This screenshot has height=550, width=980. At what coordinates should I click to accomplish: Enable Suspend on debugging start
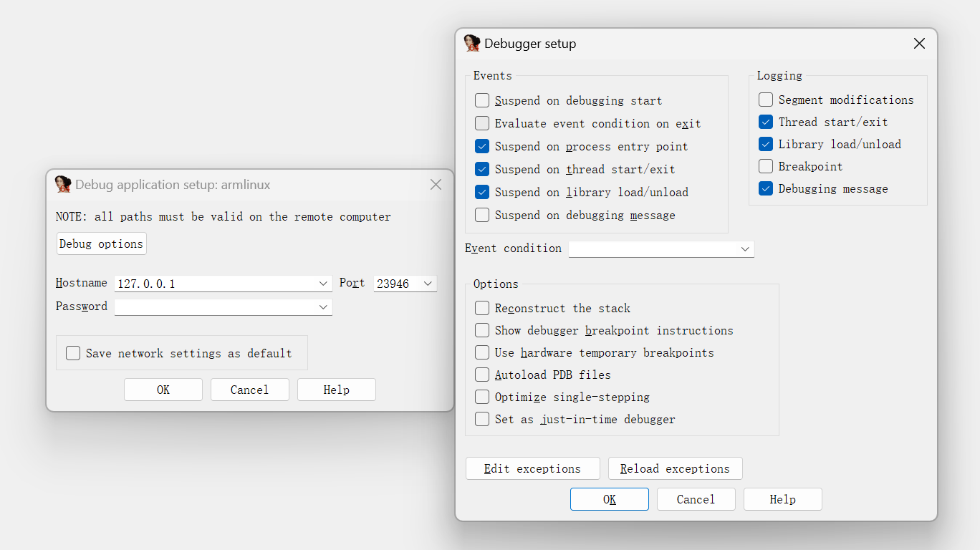(x=482, y=101)
